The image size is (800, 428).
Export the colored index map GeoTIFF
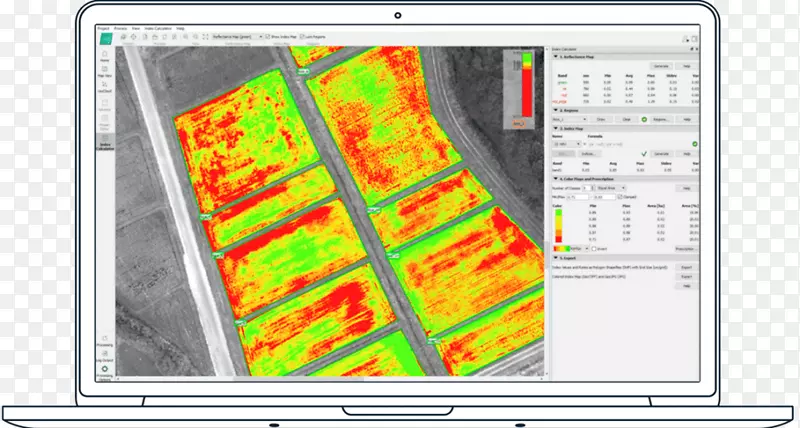coord(686,276)
